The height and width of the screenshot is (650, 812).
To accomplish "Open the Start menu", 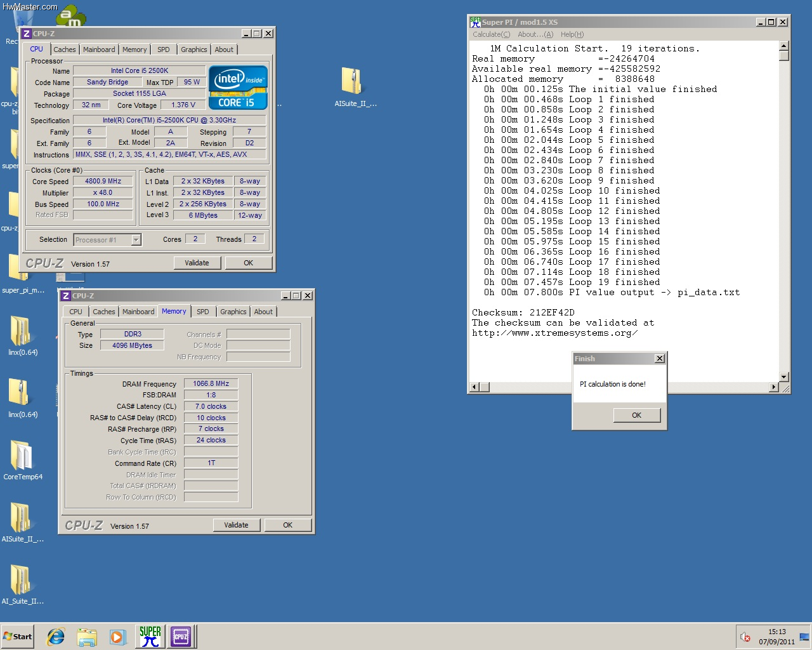I will (x=18, y=636).
